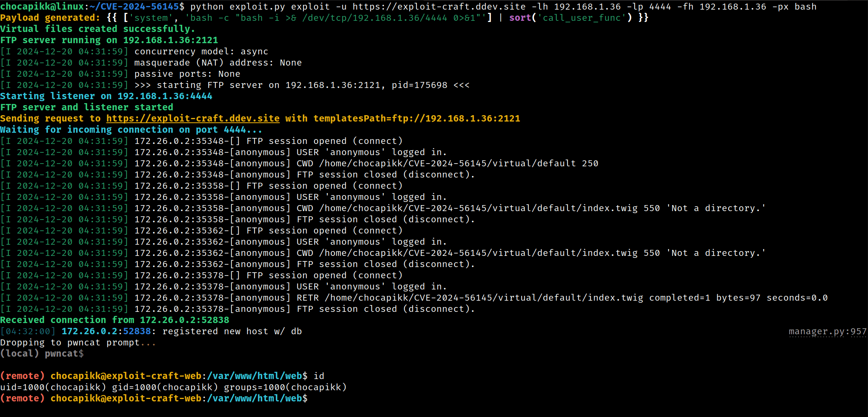
Task: Click 'FTP server and listener started' line
Action: [x=87, y=108]
